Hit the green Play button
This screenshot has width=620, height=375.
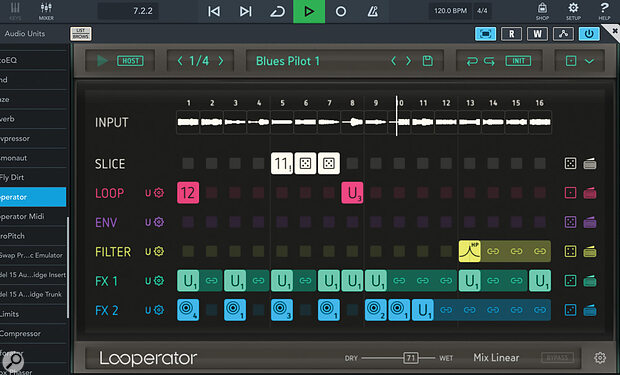tap(309, 11)
